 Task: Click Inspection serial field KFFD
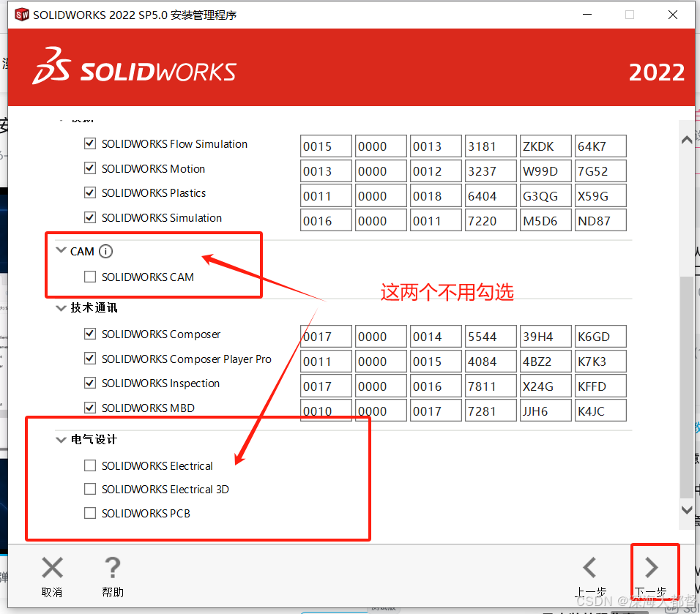point(600,386)
